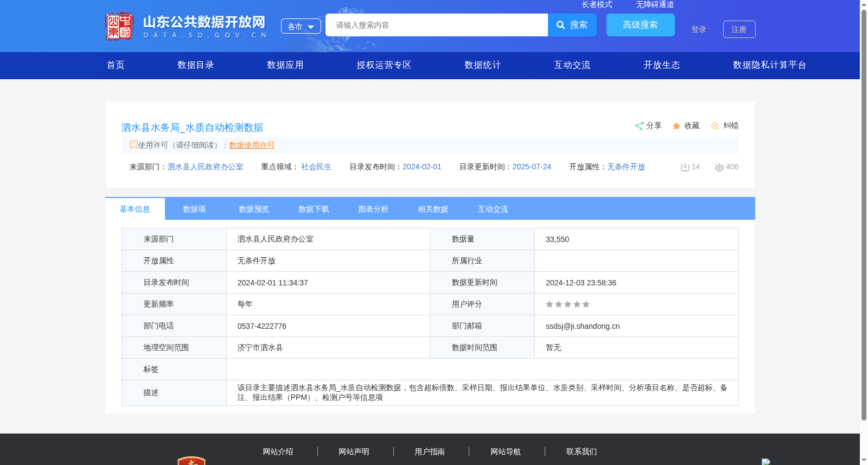
Task: Click source department link 泗水县人民政府办公室
Action: (x=205, y=167)
